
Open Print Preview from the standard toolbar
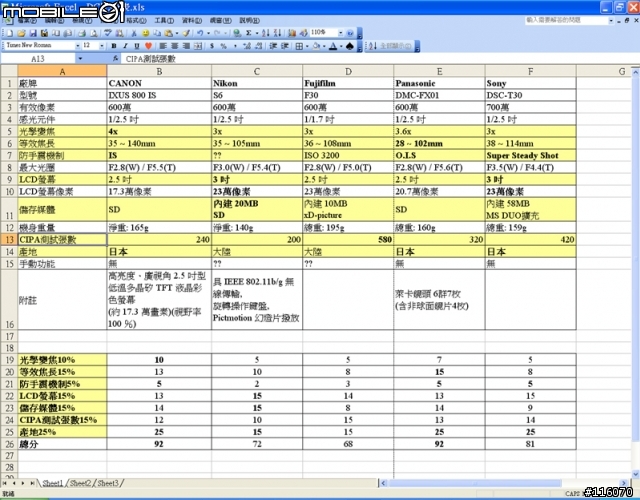[93, 33]
